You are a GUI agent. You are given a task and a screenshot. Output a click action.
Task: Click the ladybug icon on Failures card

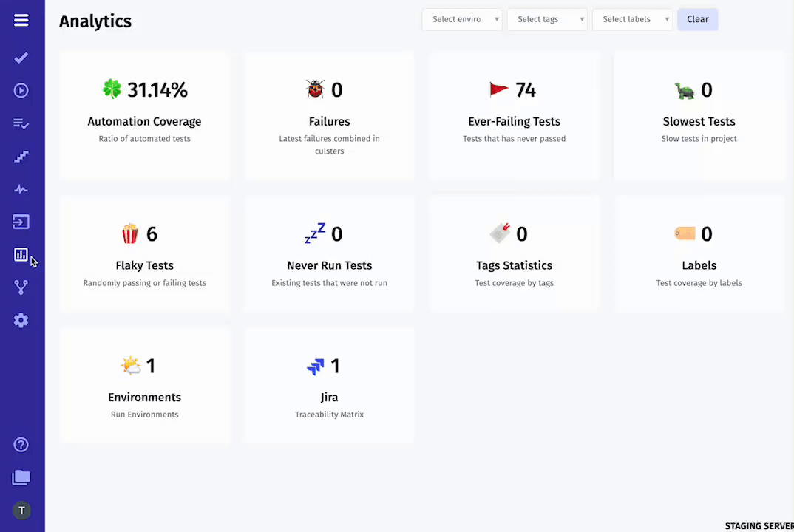(315, 89)
